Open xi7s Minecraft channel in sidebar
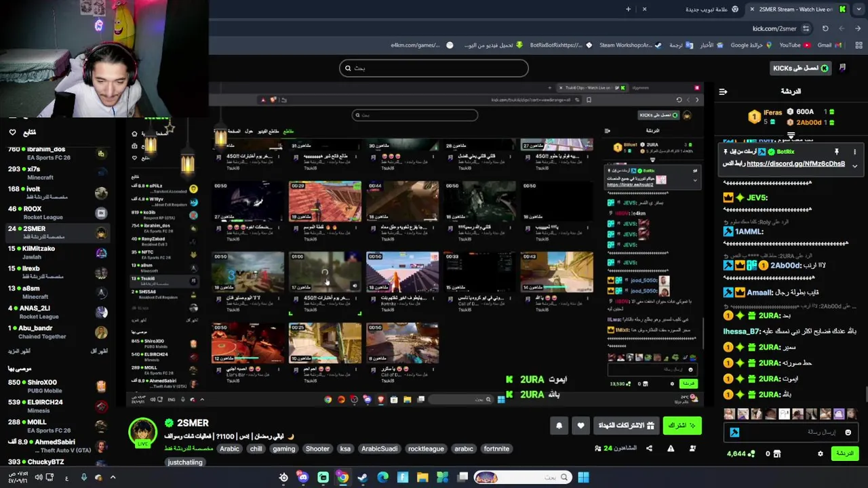Image resolution: width=868 pixels, height=488 pixels. pyautogui.click(x=56, y=173)
